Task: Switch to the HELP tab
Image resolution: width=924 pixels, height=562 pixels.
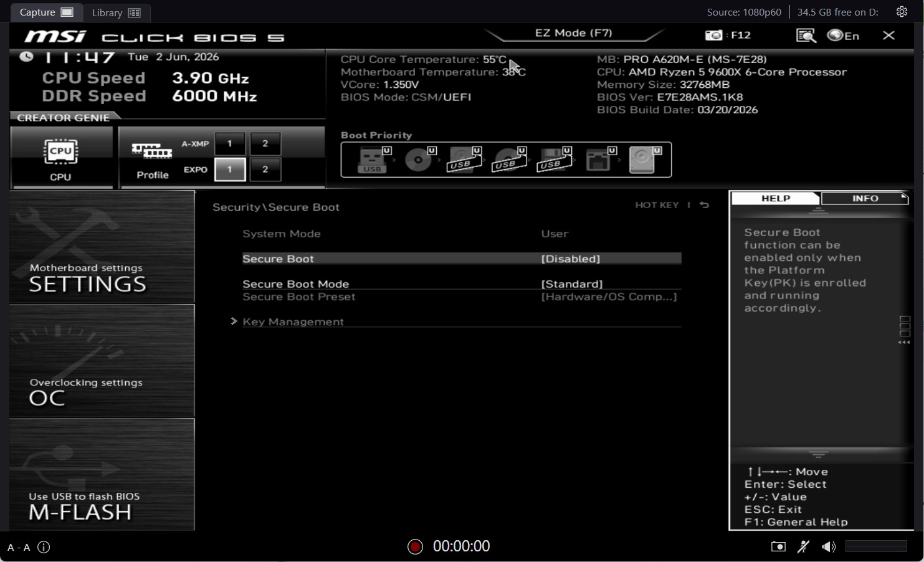Action: pos(776,198)
